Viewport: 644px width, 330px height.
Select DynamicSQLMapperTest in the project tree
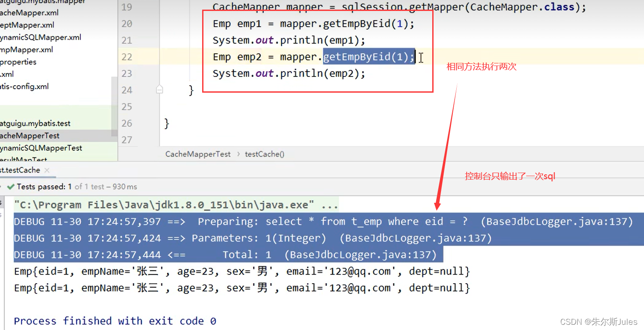click(x=41, y=148)
